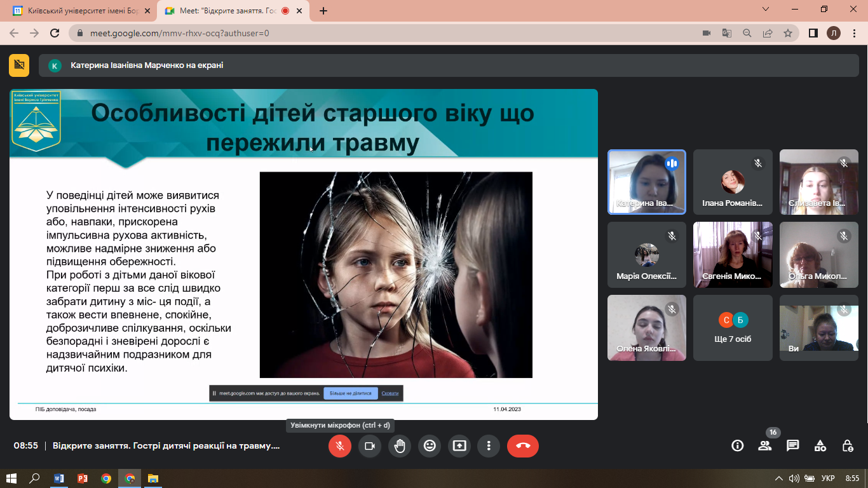Open more options three-dot menu
Viewport: 868px width, 488px height.
[x=489, y=446]
